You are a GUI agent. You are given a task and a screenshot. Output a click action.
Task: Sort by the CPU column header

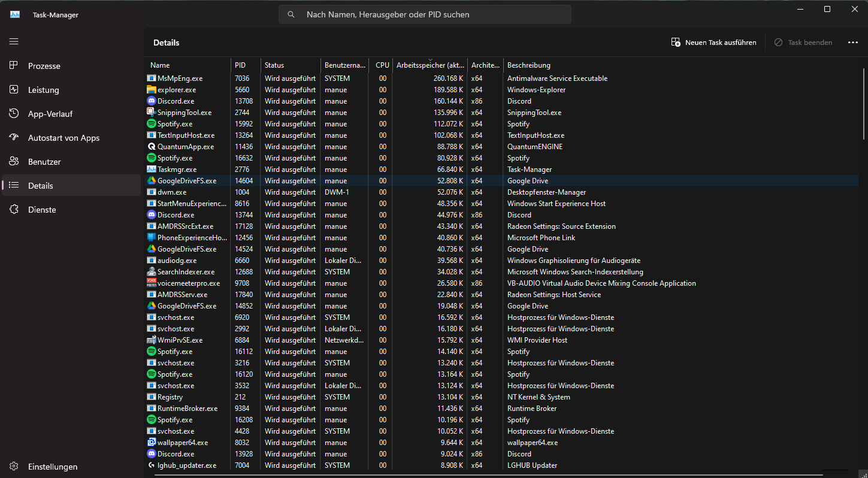[381, 65]
